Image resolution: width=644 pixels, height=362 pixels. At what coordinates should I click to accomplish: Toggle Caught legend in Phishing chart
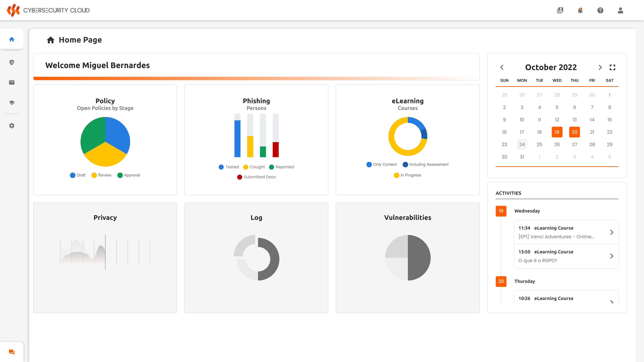(x=254, y=167)
